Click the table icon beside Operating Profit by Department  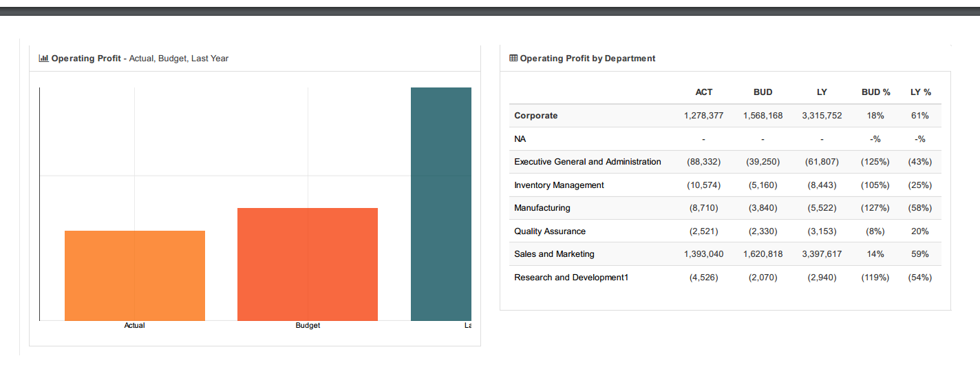tap(513, 59)
